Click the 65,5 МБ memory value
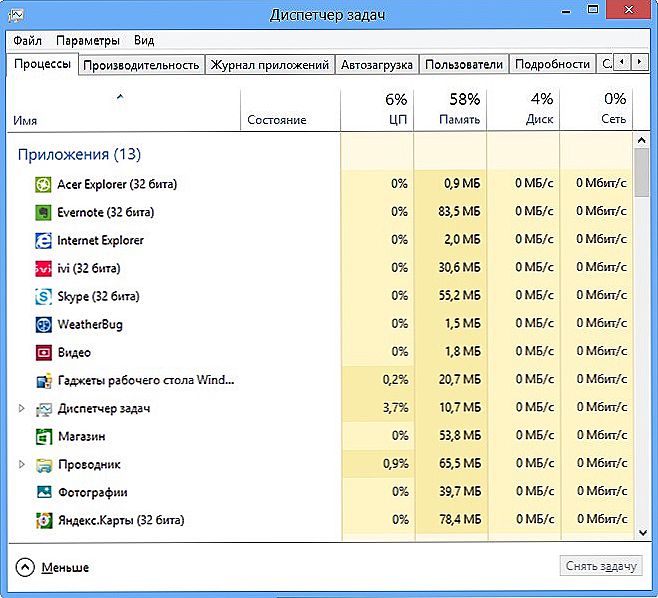 460,463
